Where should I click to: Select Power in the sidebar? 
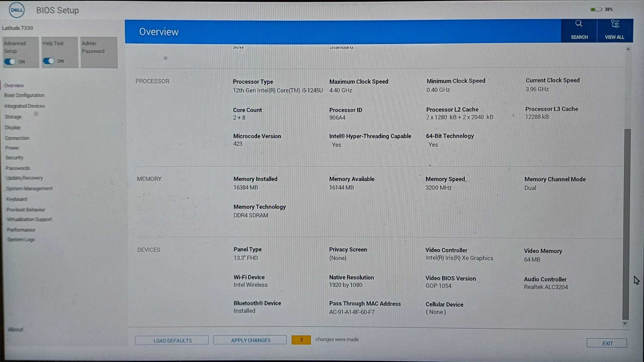[12, 148]
